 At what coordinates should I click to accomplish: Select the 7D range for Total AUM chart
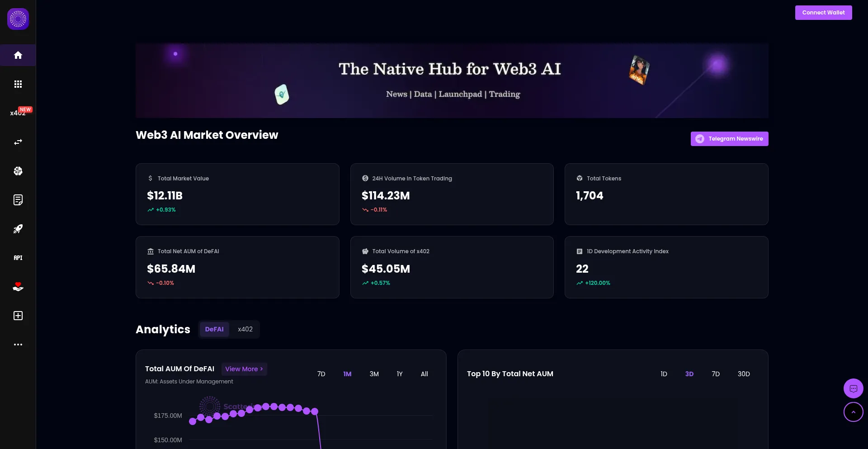pyautogui.click(x=321, y=374)
